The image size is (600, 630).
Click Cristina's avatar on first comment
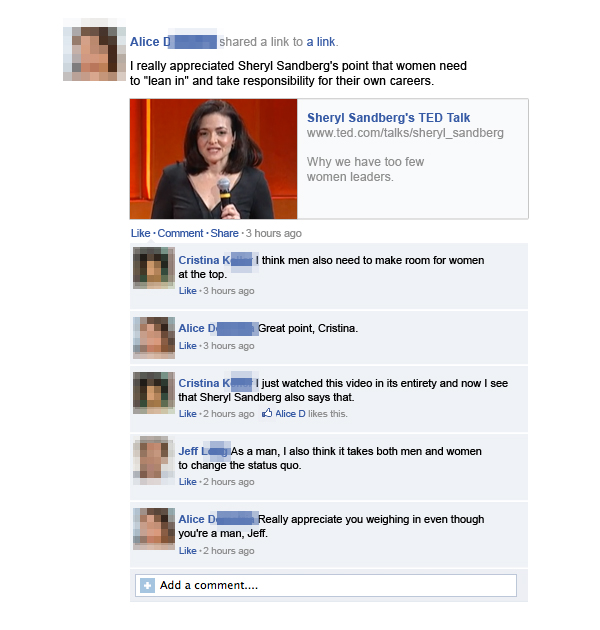tap(154, 268)
